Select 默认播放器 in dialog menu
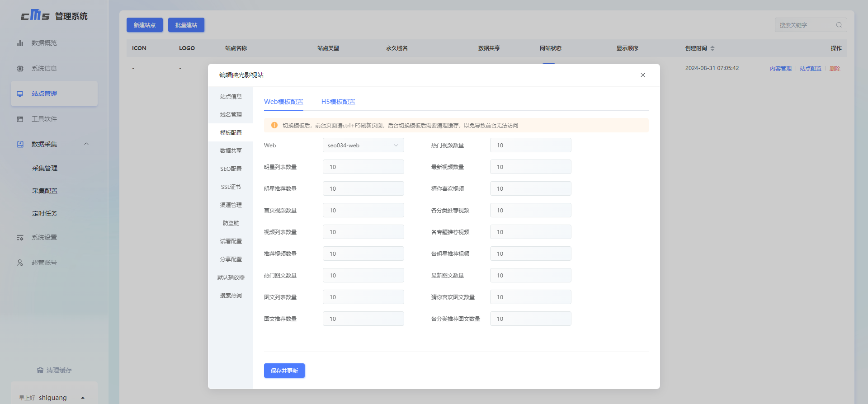This screenshot has width=868, height=404. point(231,277)
